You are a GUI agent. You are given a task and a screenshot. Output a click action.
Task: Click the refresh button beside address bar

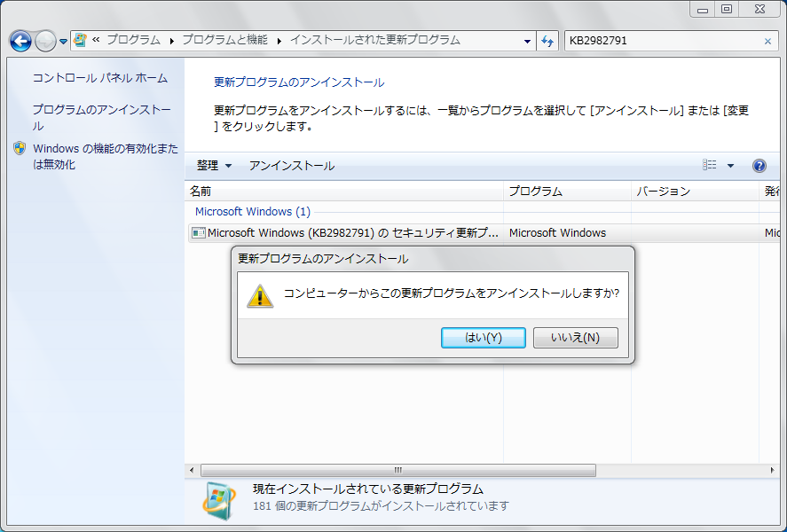tap(547, 41)
